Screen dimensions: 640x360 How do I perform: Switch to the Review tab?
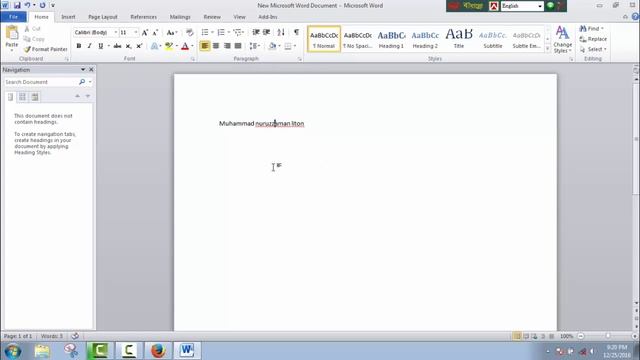point(212,17)
